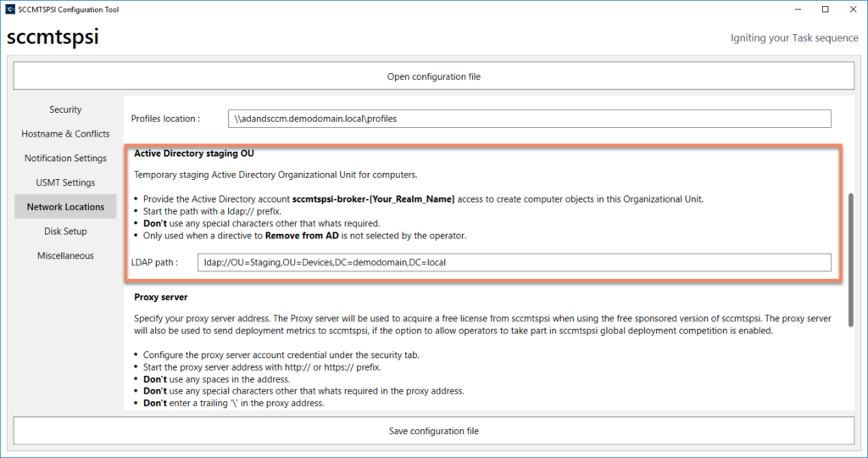
Task: Select the USMT Settings tab
Action: tap(65, 182)
